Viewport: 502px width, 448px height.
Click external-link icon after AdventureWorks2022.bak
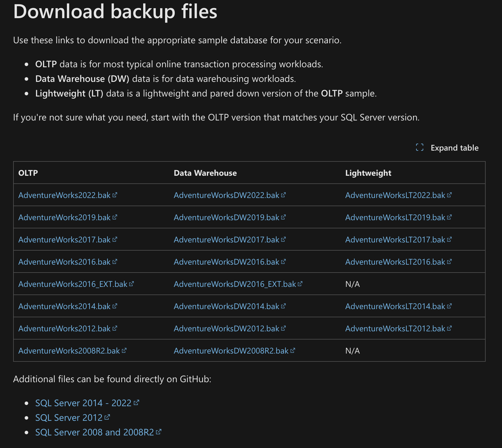(x=115, y=195)
